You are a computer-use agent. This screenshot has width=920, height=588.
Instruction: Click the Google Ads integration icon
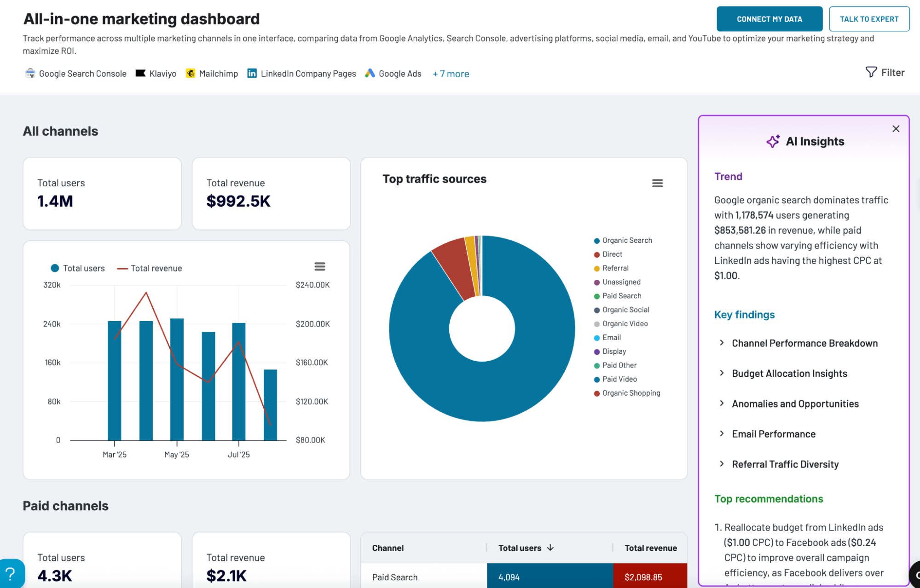point(369,73)
